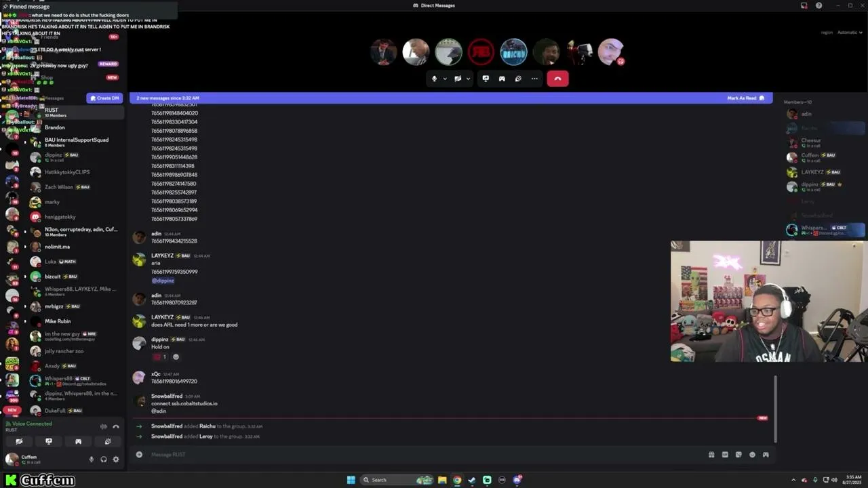Click taskbar Search box
The height and width of the screenshot is (488, 868).
point(397,480)
